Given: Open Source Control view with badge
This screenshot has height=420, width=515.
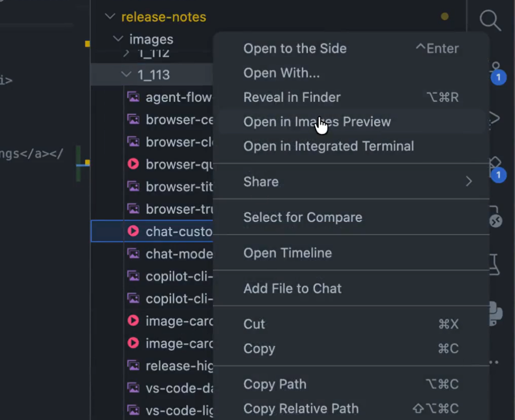Looking at the screenshot, I should point(495,70).
